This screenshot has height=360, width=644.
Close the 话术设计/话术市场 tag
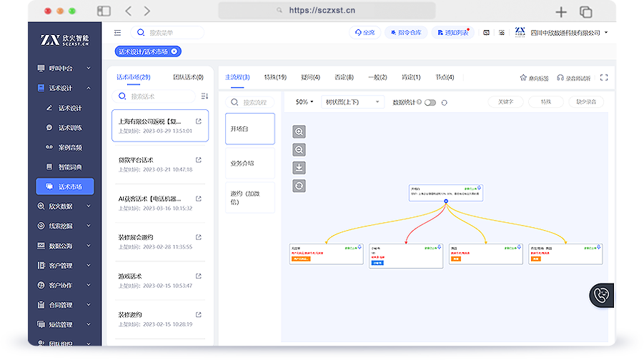(174, 51)
